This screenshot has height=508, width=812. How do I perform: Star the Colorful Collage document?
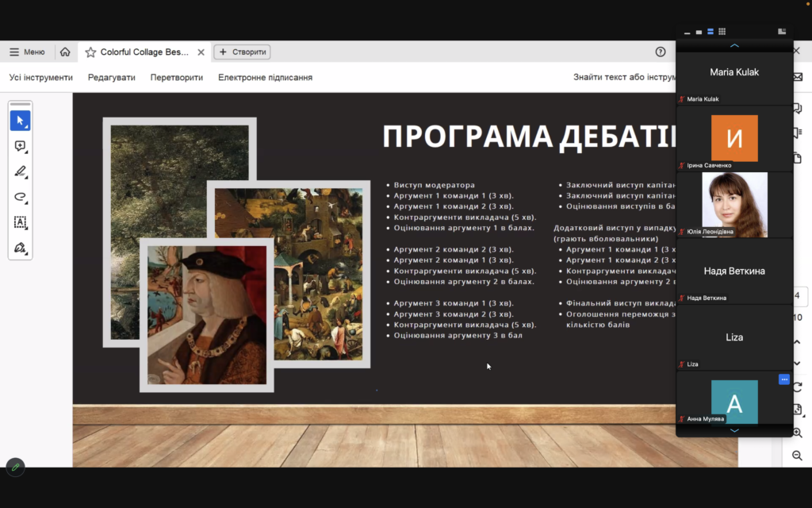coord(90,52)
